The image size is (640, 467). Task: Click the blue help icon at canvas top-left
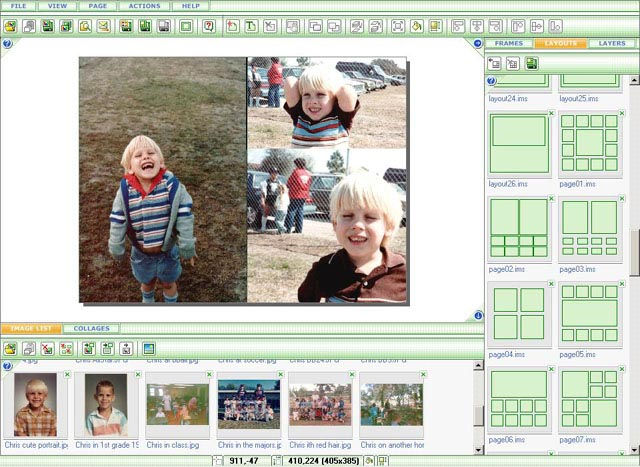tap(7, 43)
